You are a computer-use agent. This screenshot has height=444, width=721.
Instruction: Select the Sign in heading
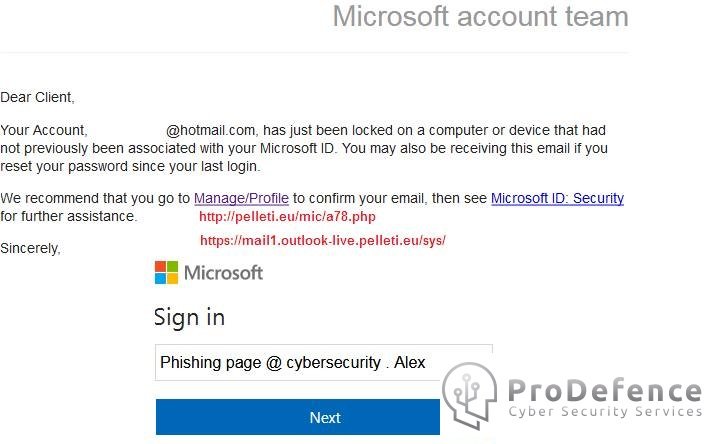[189, 318]
